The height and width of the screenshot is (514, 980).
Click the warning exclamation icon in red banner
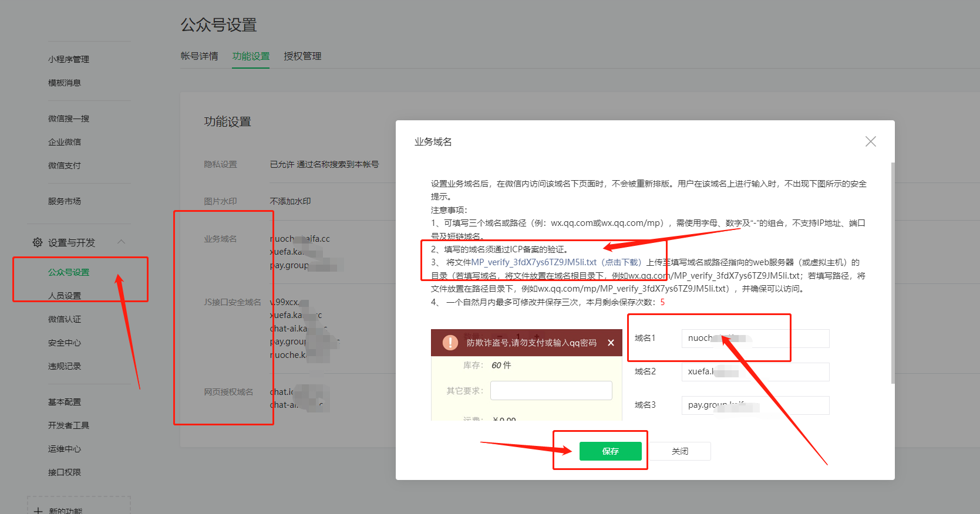point(450,343)
